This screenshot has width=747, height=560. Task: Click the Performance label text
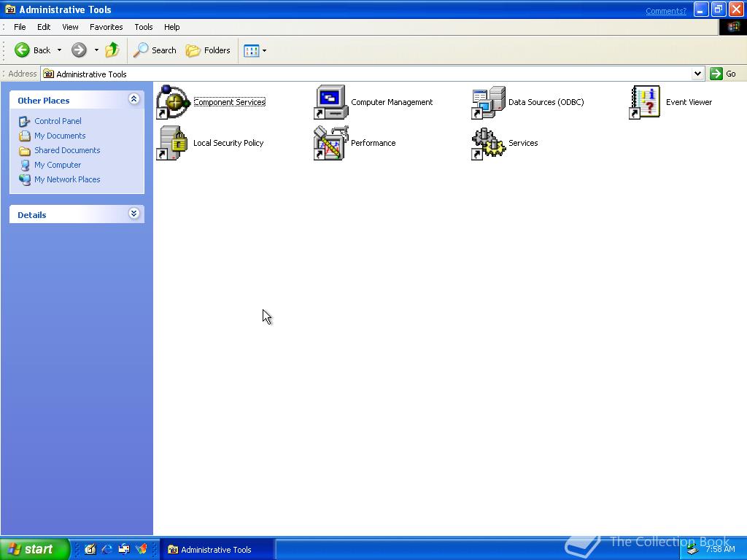373,143
